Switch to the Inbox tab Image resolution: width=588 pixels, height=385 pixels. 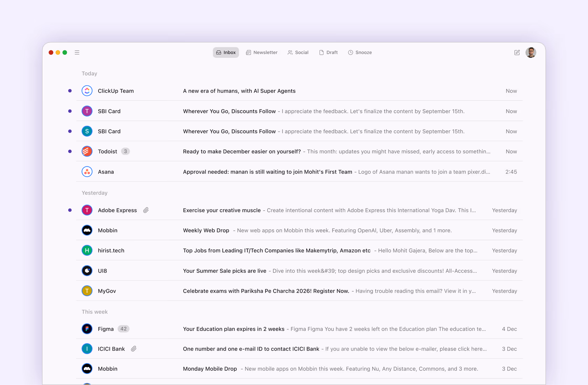pos(226,52)
